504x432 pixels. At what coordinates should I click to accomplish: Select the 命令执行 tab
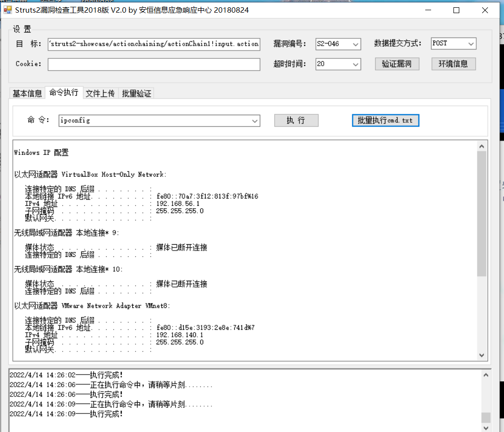click(x=63, y=92)
